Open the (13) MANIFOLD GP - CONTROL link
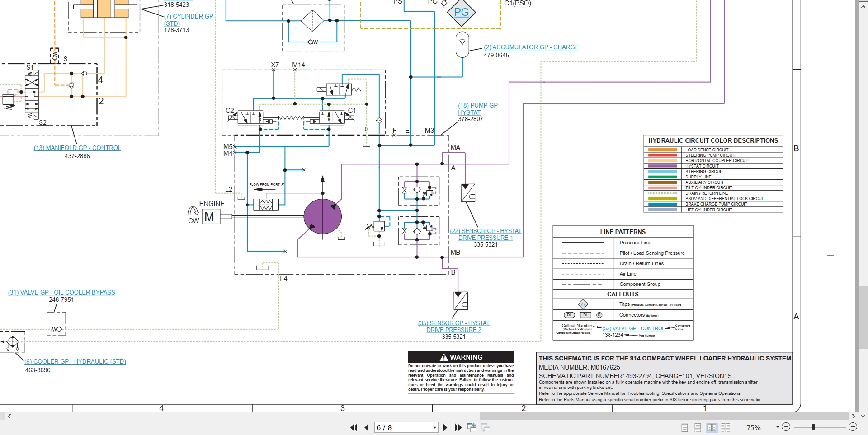 coord(77,148)
